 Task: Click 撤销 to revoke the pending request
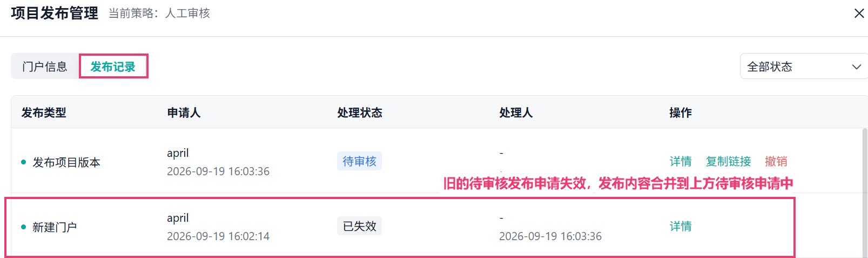tap(776, 161)
